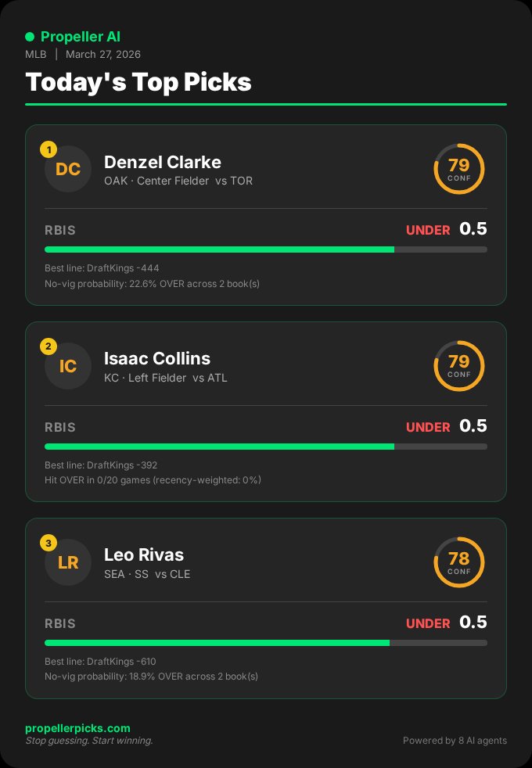532x768 pixels.
Task: Click Leo Rivas' 78 confidence ring
Action: [458, 562]
